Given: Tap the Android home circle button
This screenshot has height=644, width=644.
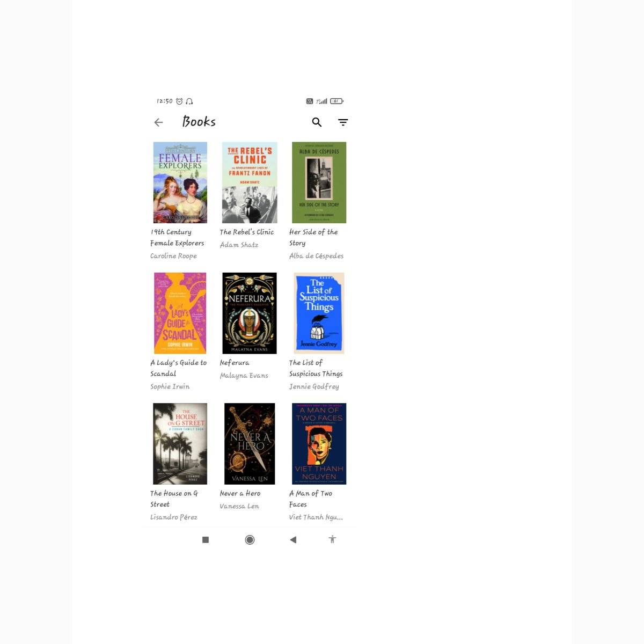Looking at the screenshot, I should coord(250,540).
